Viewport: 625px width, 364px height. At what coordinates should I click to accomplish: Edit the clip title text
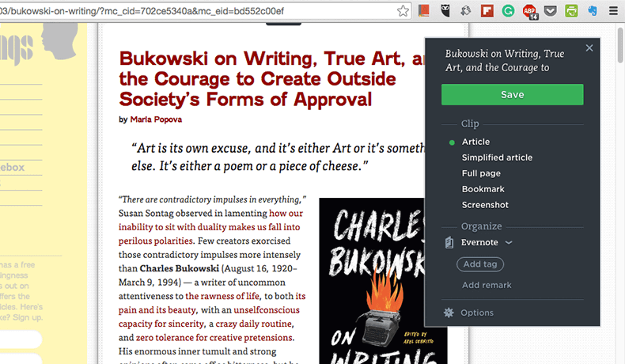click(504, 61)
